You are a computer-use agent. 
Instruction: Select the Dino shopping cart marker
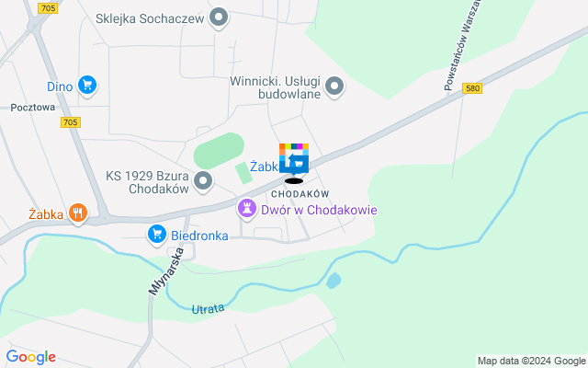[87, 86]
